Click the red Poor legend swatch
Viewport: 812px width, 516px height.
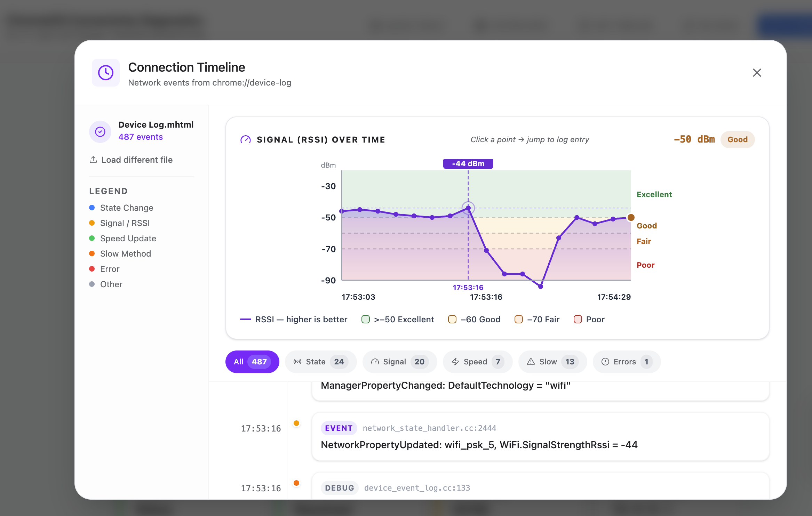pos(578,319)
